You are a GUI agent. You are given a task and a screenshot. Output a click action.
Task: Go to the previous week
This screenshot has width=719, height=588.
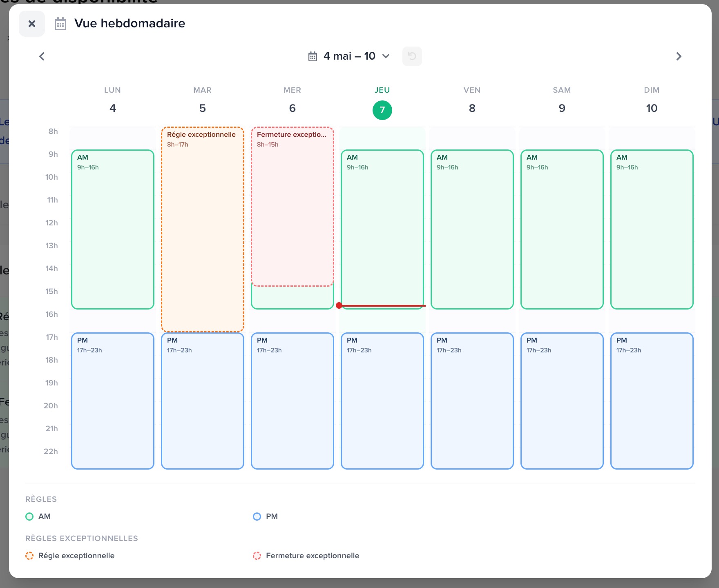(42, 56)
